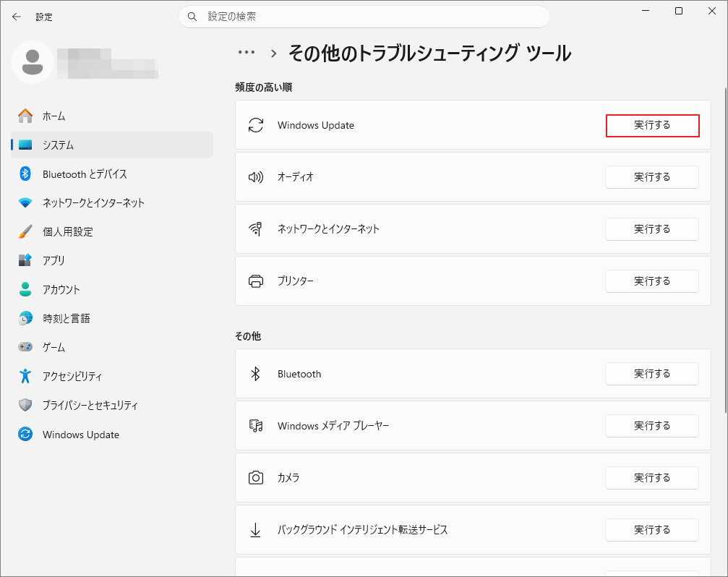Click the 個人用設定 paintbrush icon
The height and width of the screenshot is (577, 728).
(25, 231)
